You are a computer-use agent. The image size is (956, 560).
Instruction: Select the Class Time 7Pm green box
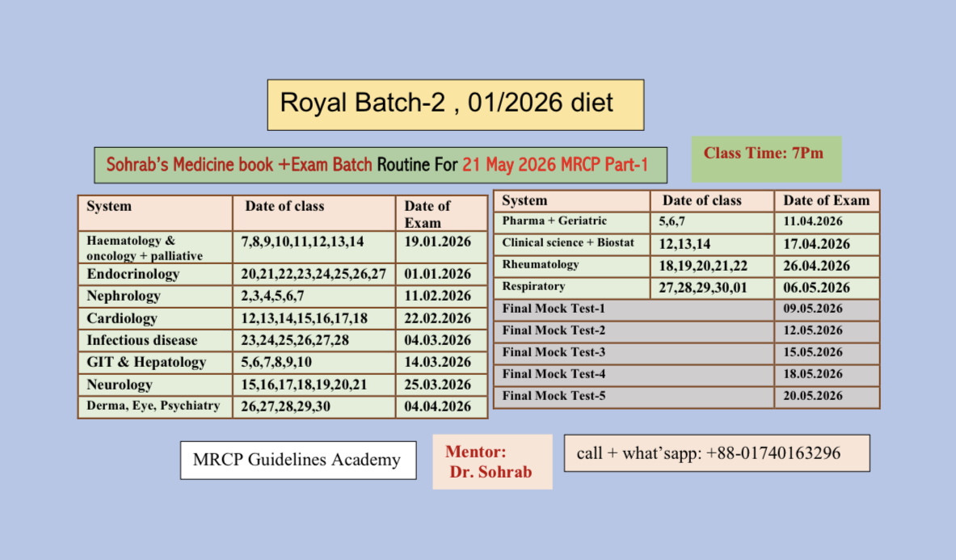(765, 158)
